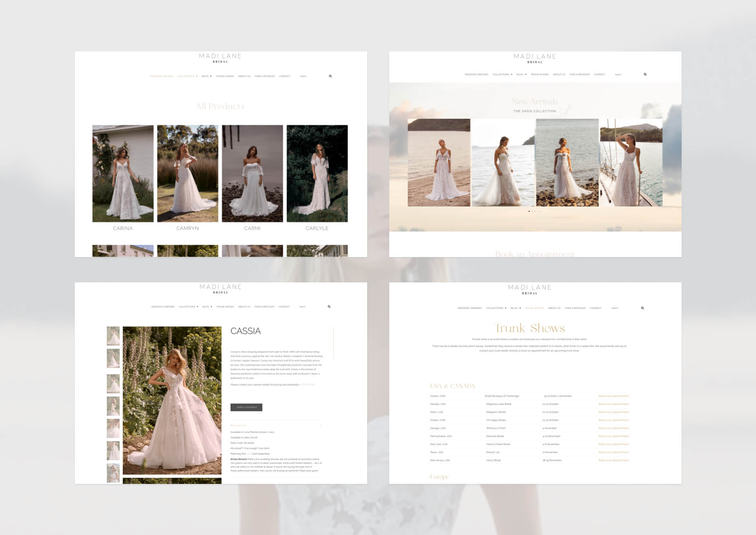Click Madi Lane Bridal logo on All Products page
The height and width of the screenshot is (535, 756).
[x=220, y=58]
